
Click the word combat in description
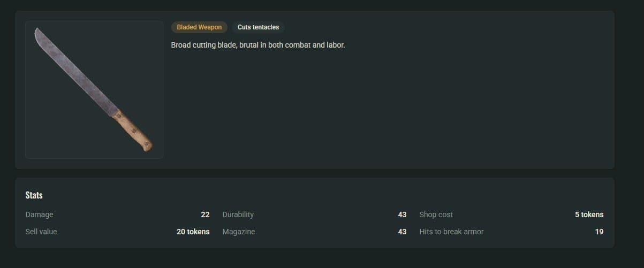[x=298, y=45]
